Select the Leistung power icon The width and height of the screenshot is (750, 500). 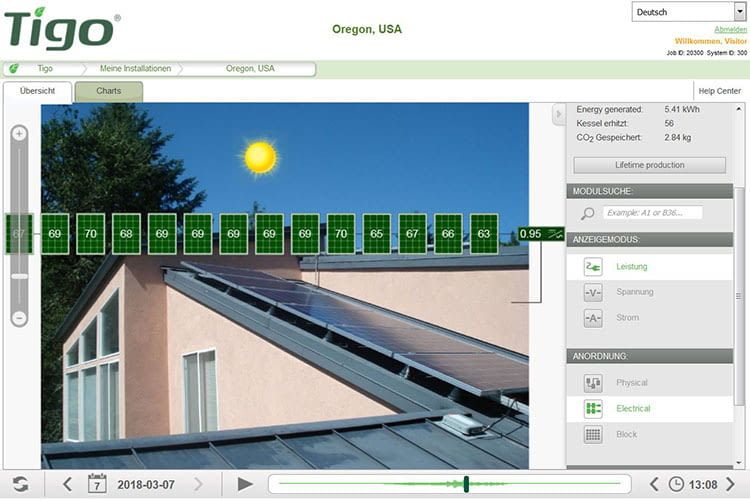click(593, 267)
